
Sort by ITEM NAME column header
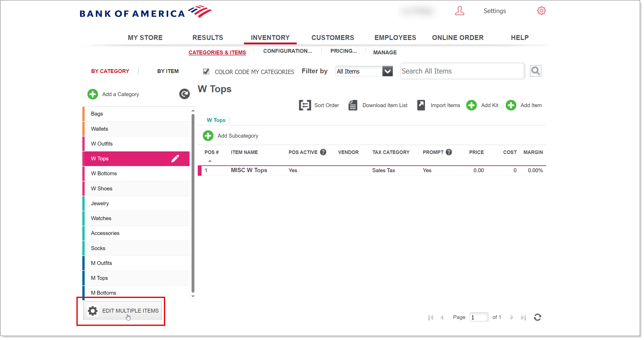click(244, 152)
